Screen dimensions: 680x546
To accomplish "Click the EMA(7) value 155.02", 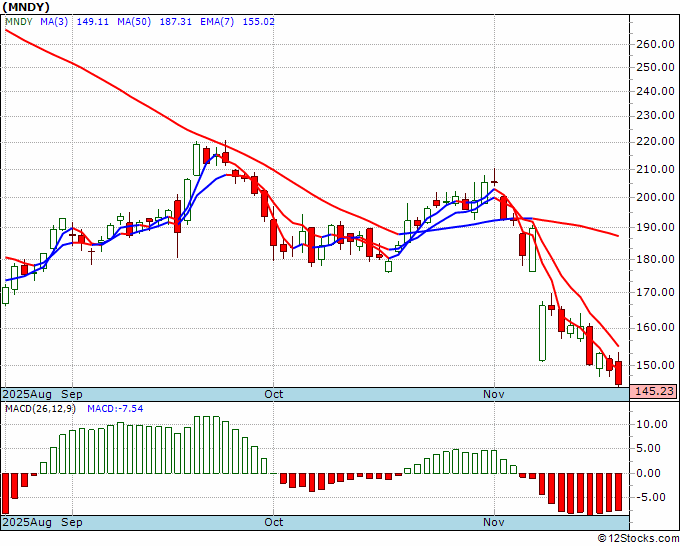I will (x=258, y=22).
